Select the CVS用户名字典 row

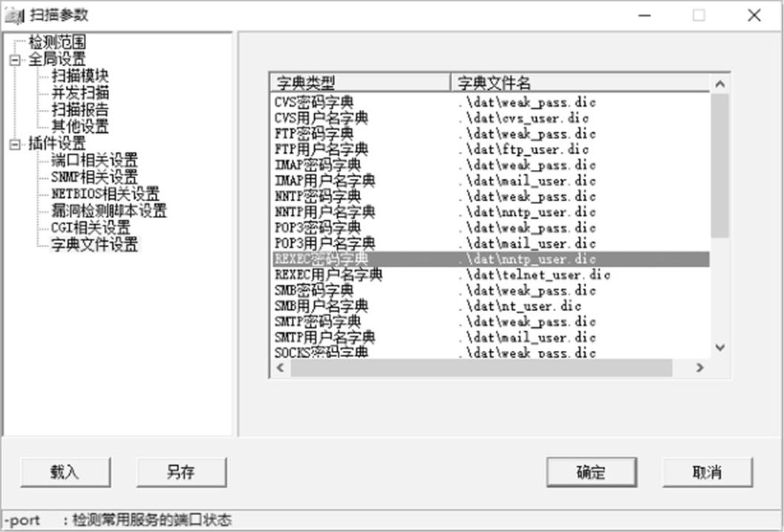coord(491,119)
